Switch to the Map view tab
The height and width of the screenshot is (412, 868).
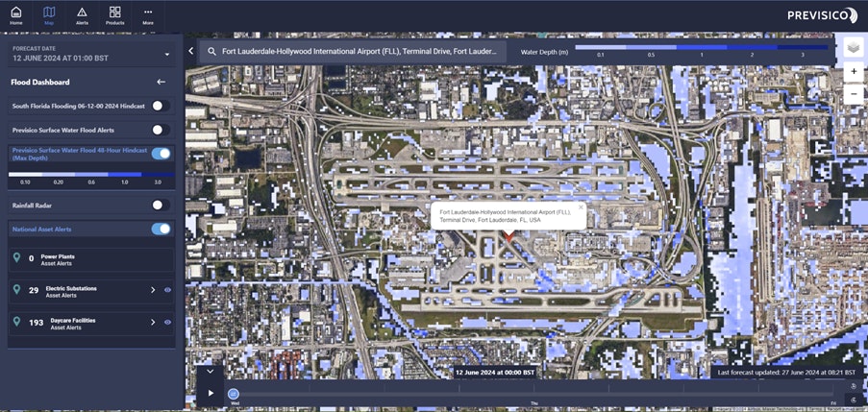pos(49,15)
